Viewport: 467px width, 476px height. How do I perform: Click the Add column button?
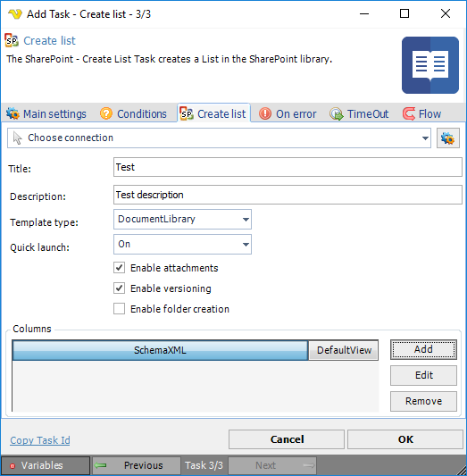click(423, 349)
